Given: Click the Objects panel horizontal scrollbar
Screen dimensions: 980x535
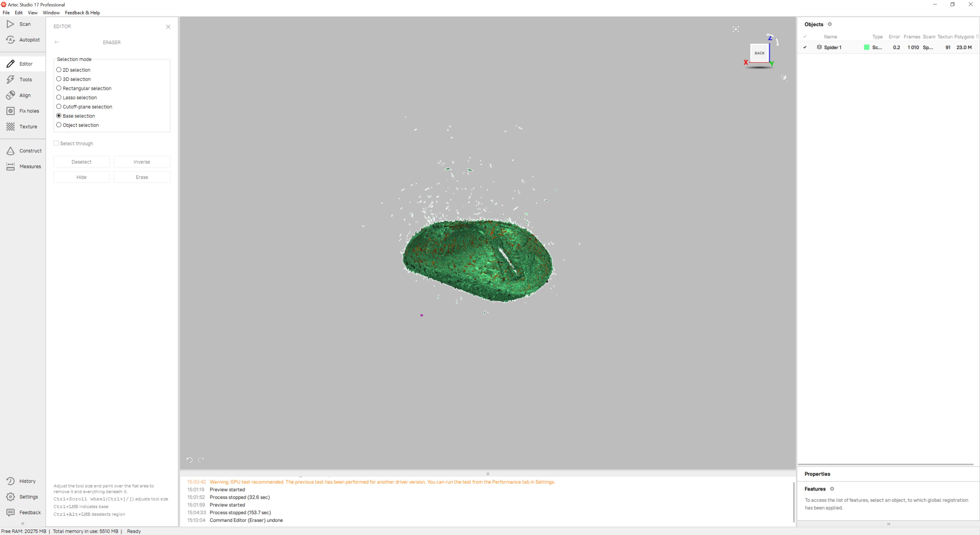Looking at the screenshot, I should [x=886, y=464].
